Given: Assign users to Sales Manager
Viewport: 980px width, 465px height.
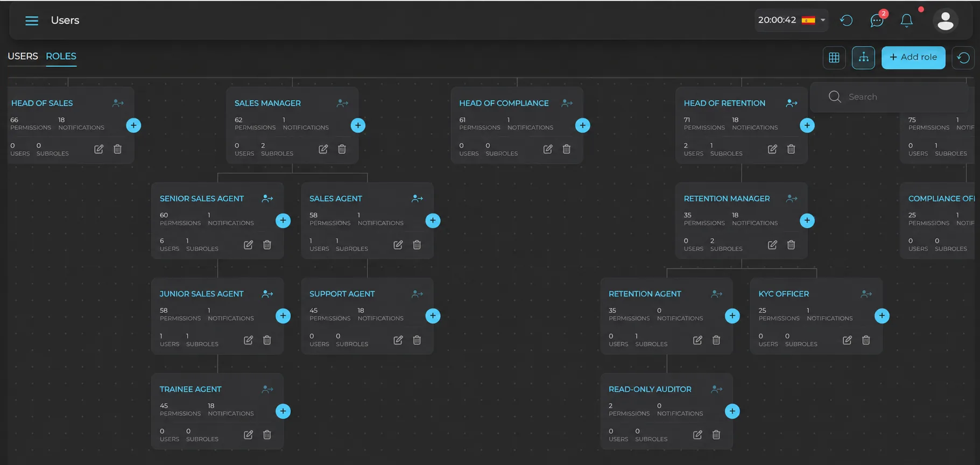Looking at the screenshot, I should point(342,103).
